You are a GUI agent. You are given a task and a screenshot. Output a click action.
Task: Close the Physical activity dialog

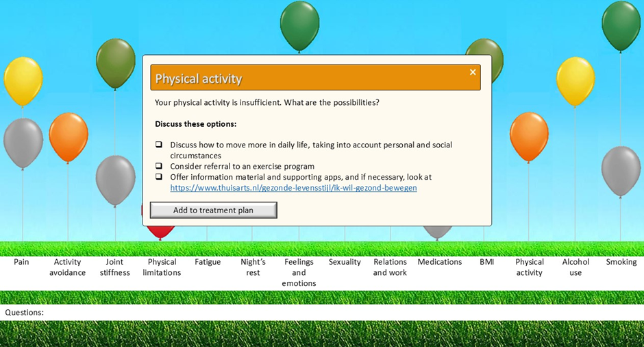pyautogui.click(x=473, y=72)
